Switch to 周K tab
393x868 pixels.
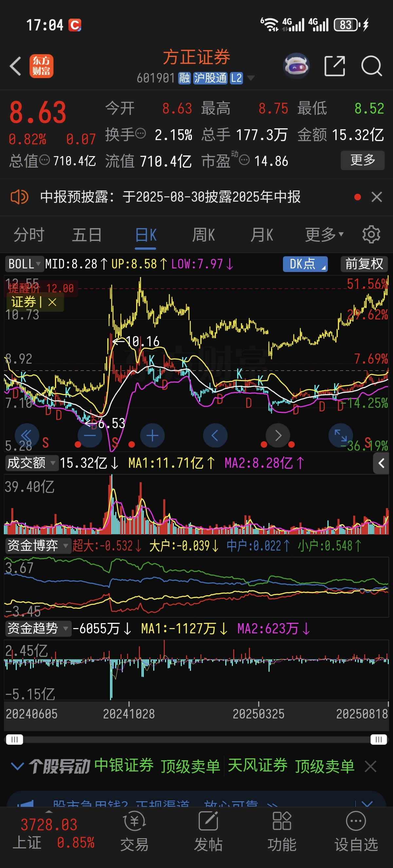pos(204,235)
